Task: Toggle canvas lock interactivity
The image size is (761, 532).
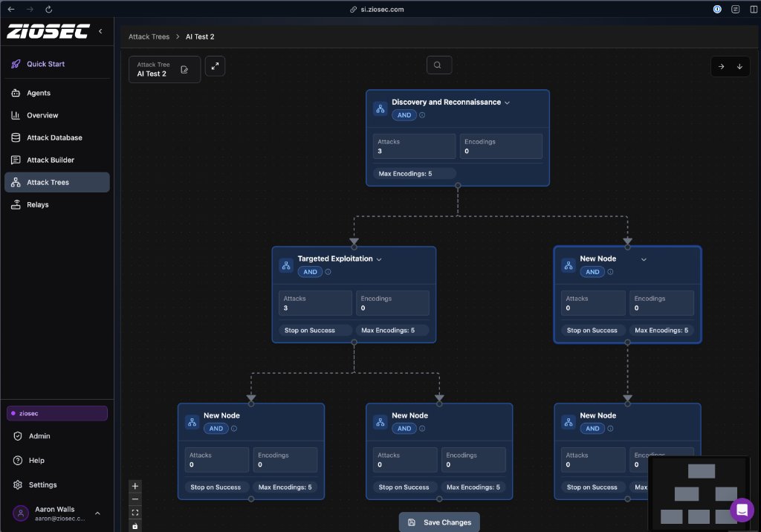Action: tap(135, 526)
